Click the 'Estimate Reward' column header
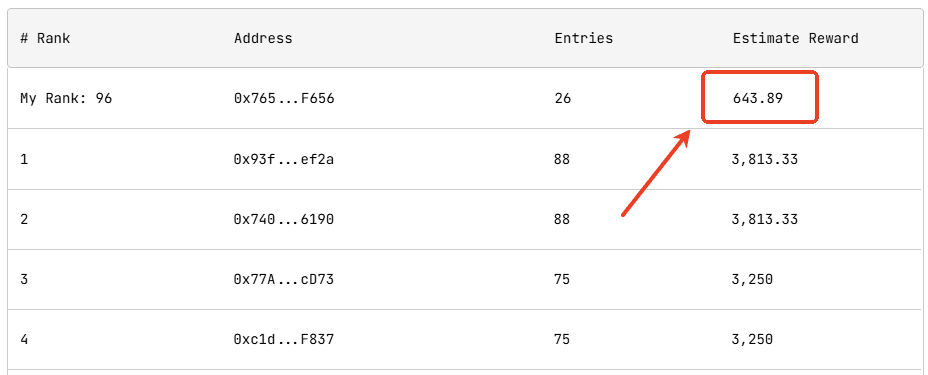 click(x=795, y=38)
